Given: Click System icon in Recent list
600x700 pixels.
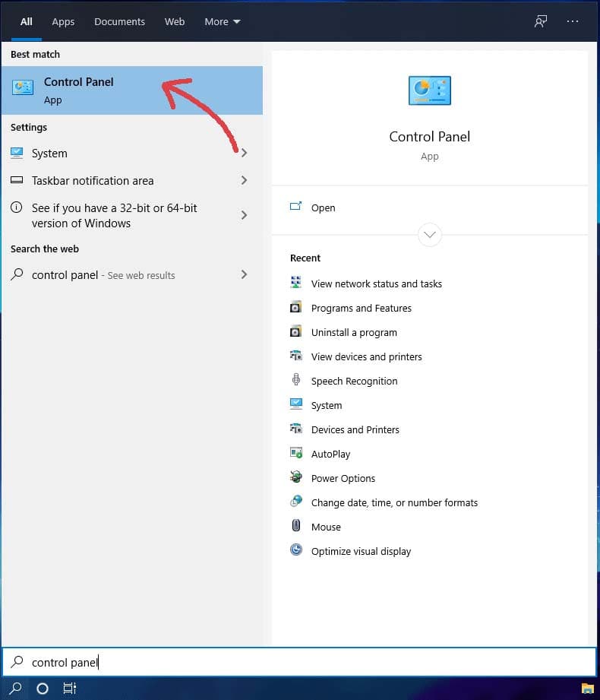Looking at the screenshot, I should point(295,404).
